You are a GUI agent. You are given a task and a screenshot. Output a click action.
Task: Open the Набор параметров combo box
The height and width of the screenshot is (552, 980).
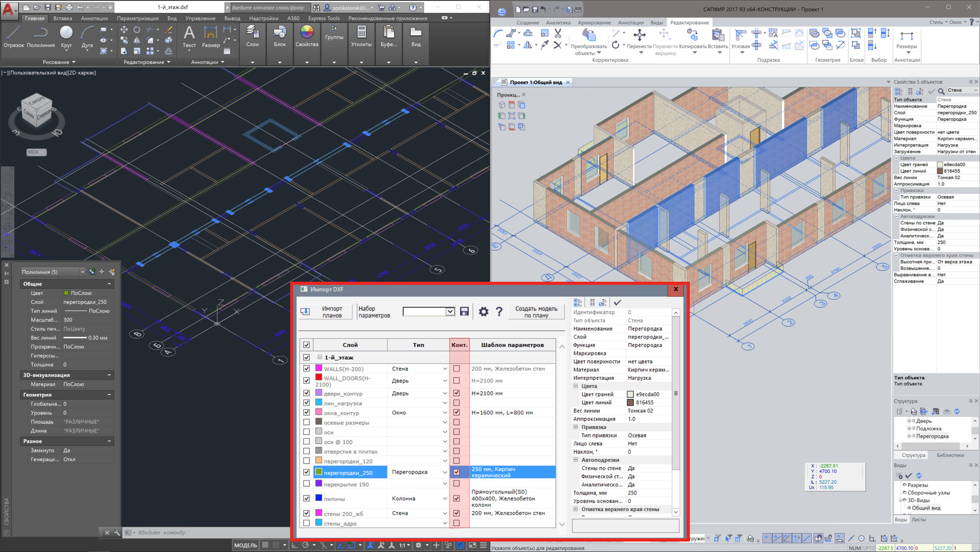(x=450, y=311)
